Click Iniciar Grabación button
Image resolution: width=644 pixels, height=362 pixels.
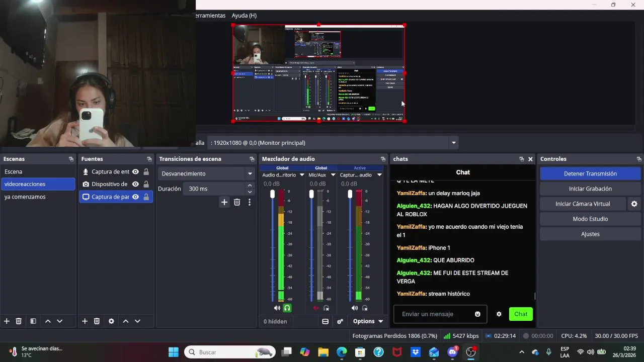590,189
